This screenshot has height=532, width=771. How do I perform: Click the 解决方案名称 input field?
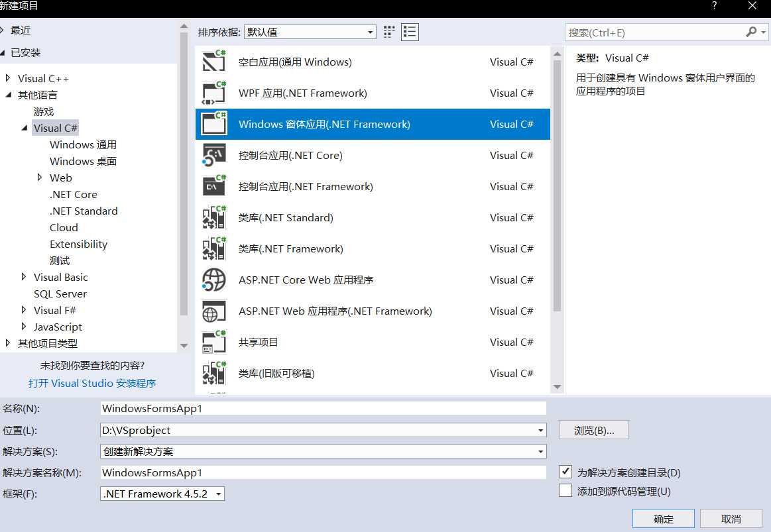[323, 472]
